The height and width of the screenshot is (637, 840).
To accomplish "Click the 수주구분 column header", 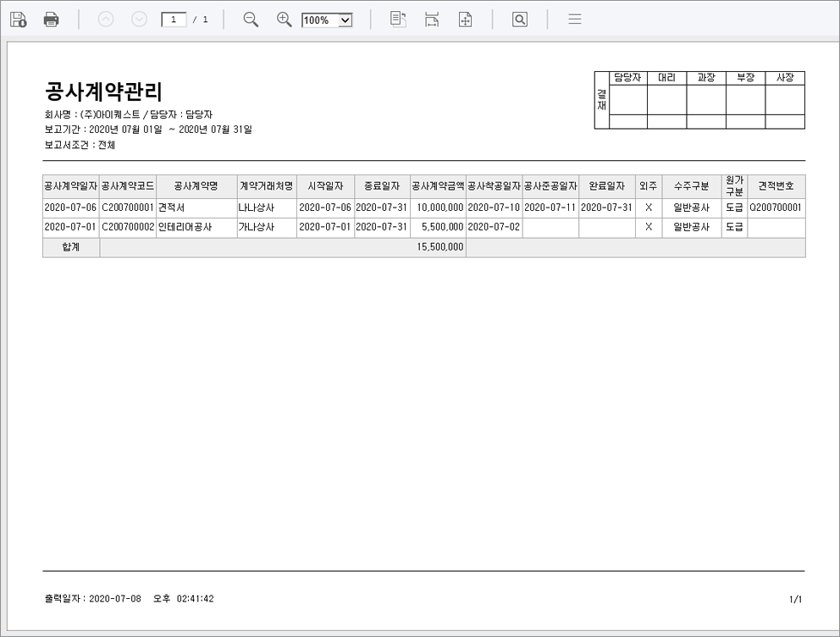I will [x=692, y=186].
